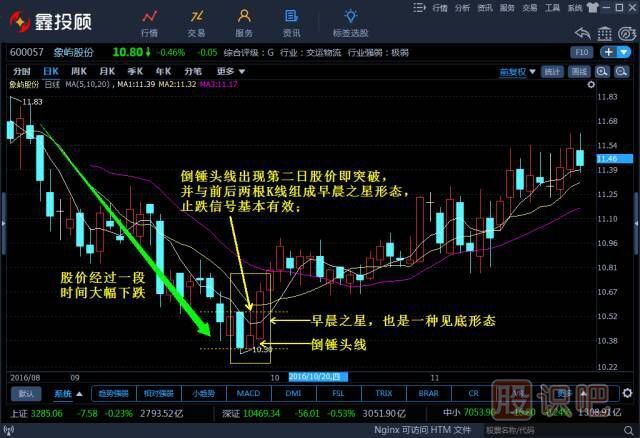Switch to 分时 intraday view
This screenshot has width=640, height=438.
click(21, 72)
